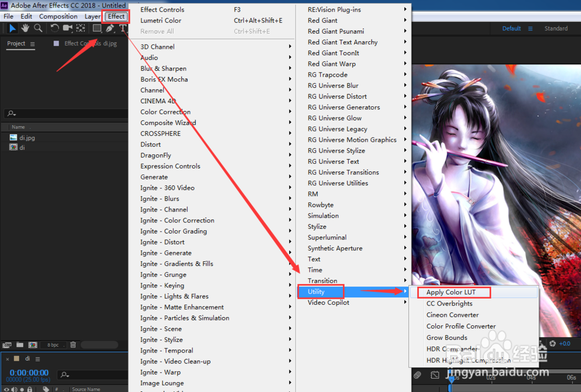Select CC Overbrights effect
Screen dimensions: 581x392
[474, 304]
